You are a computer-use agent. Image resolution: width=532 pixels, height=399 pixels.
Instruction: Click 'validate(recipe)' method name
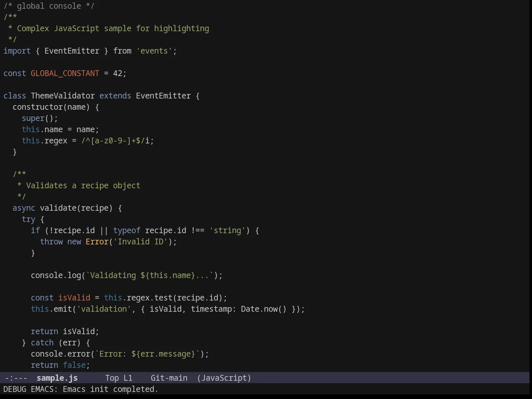point(76,208)
